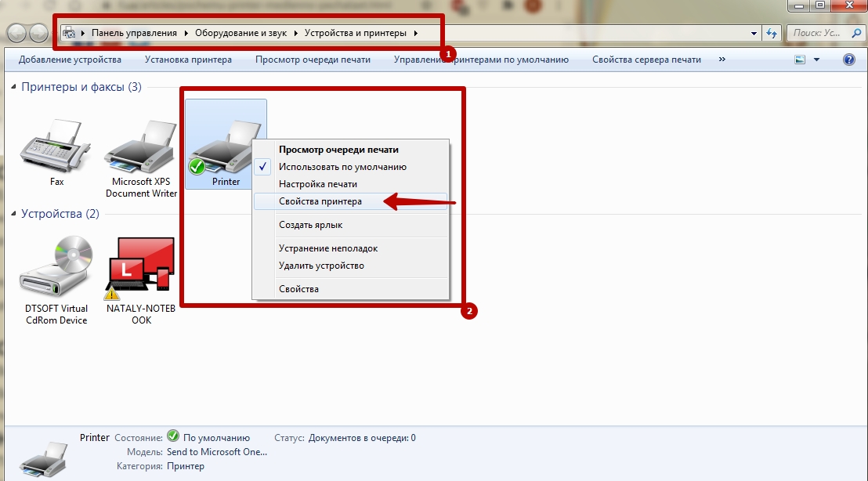Select 'Настройка печати' in context menu
868x481 pixels.
317,184
